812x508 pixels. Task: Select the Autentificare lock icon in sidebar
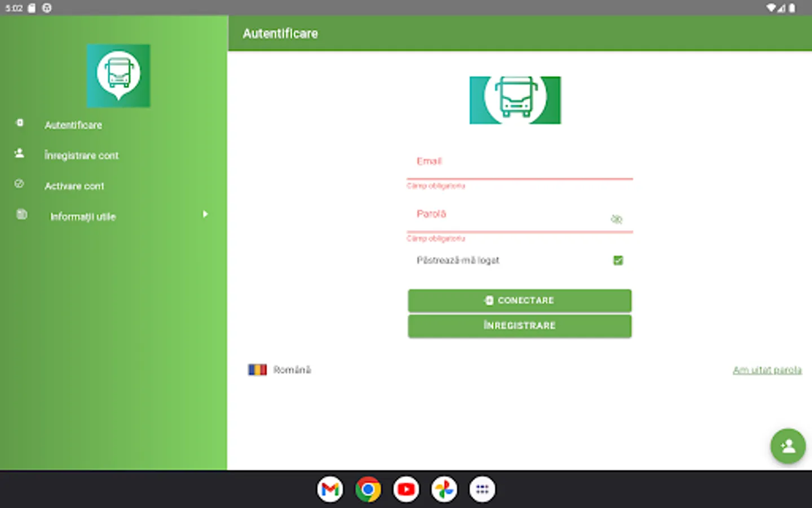20,122
